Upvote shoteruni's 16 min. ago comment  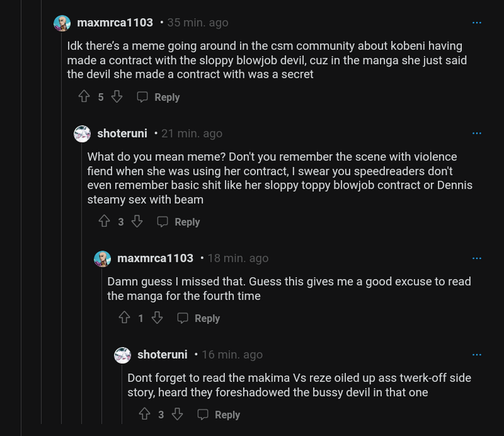point(144,414)
